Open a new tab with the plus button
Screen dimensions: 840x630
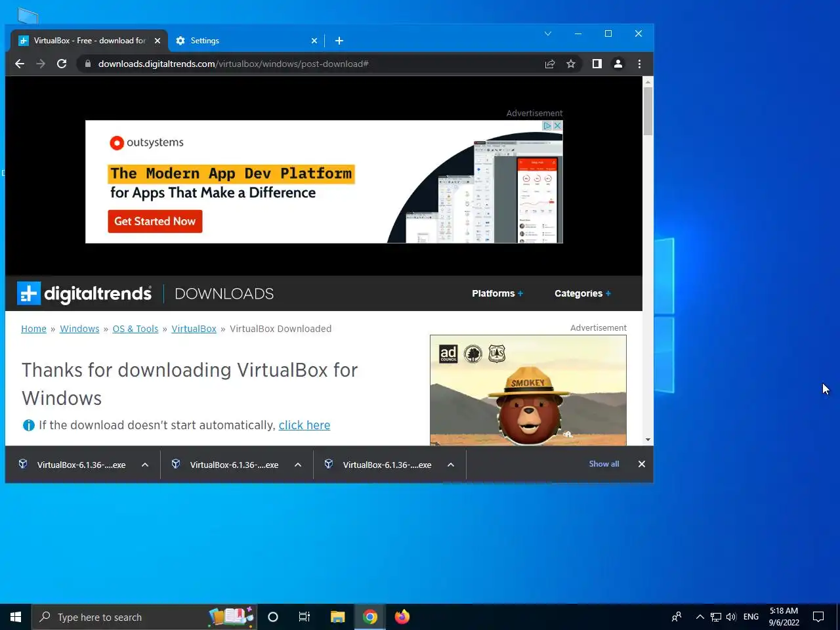click(339, 41)
